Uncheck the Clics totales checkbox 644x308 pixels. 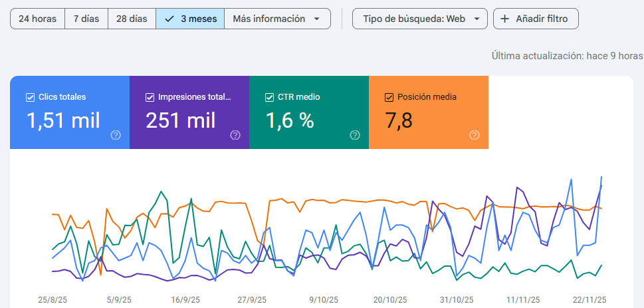[x=30, y=97]
